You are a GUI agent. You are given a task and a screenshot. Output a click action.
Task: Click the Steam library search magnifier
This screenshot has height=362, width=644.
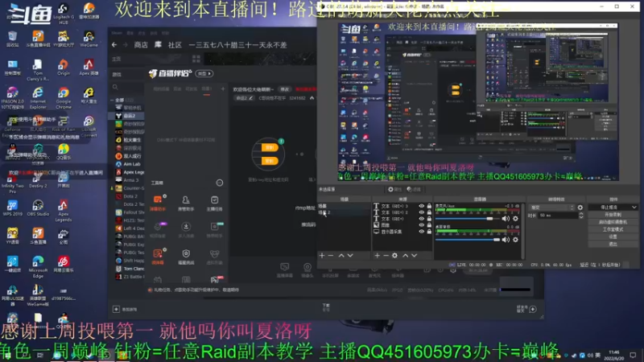tap(115, 88)
